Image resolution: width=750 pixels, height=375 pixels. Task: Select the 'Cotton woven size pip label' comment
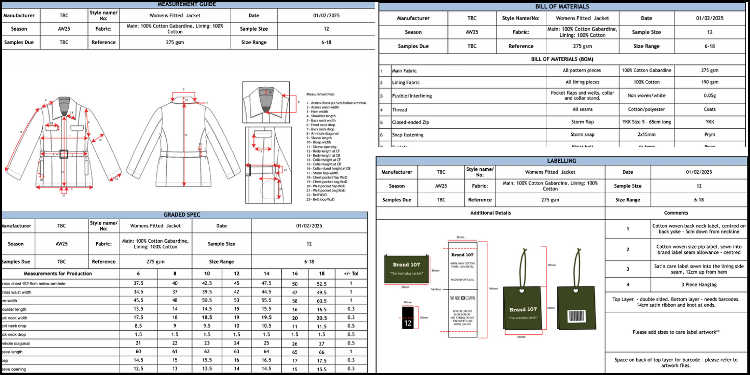tap(698, 249)
